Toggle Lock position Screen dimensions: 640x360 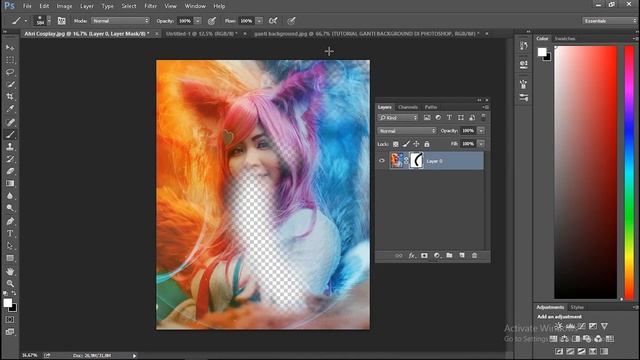point(416,144)
